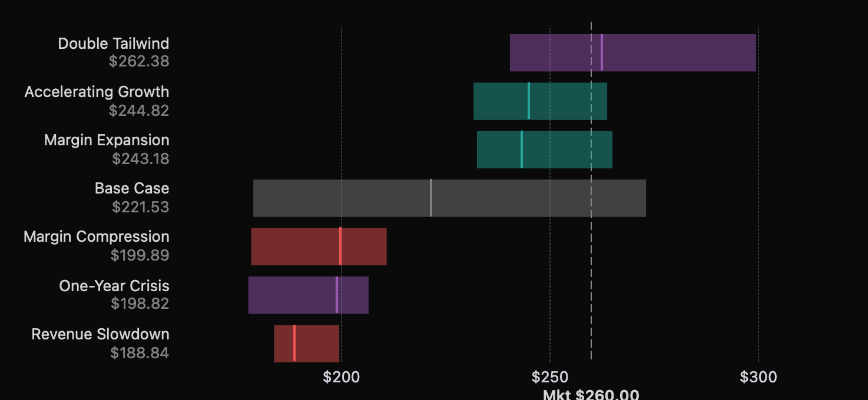The width and height of the screenshot is (868, 400).
Task: Select the median marker on Revenue Slowdown bar
Action: click(x=294, y=343)
